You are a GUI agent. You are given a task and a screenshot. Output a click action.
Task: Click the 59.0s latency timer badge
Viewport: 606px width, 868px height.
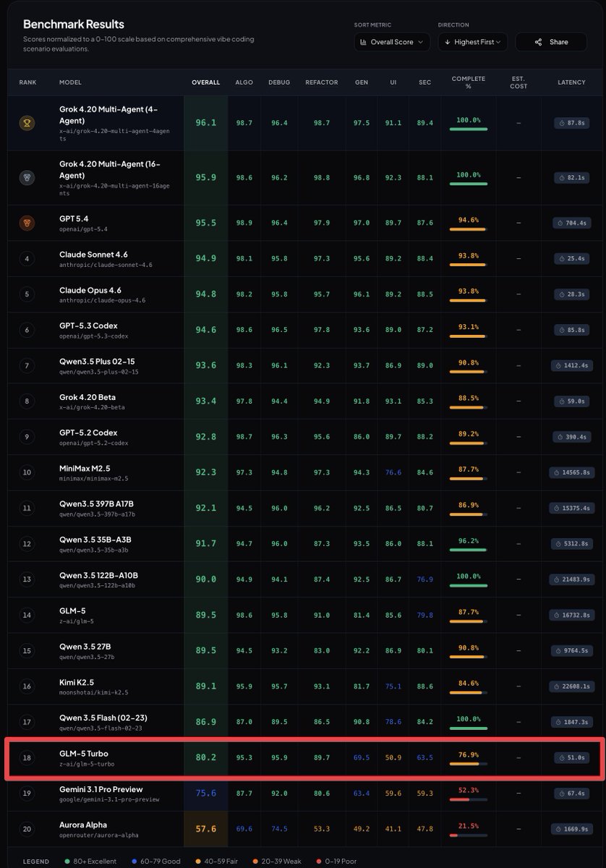(x=571, y=401)
